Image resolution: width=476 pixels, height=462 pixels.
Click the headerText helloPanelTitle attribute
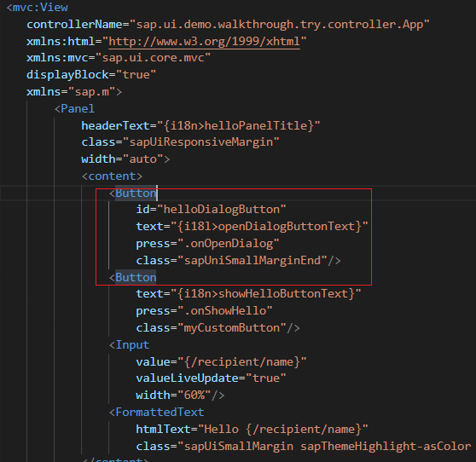click(200, 125)
